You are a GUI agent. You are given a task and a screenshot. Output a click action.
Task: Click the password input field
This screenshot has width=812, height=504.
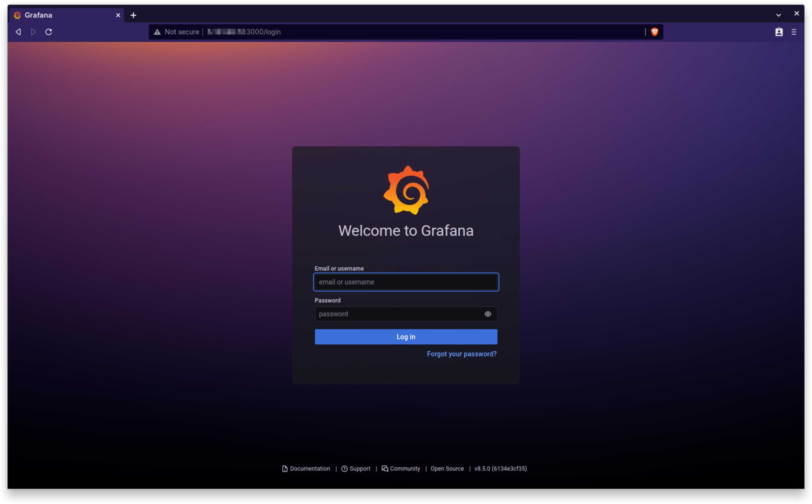click(x=406, y=313)
